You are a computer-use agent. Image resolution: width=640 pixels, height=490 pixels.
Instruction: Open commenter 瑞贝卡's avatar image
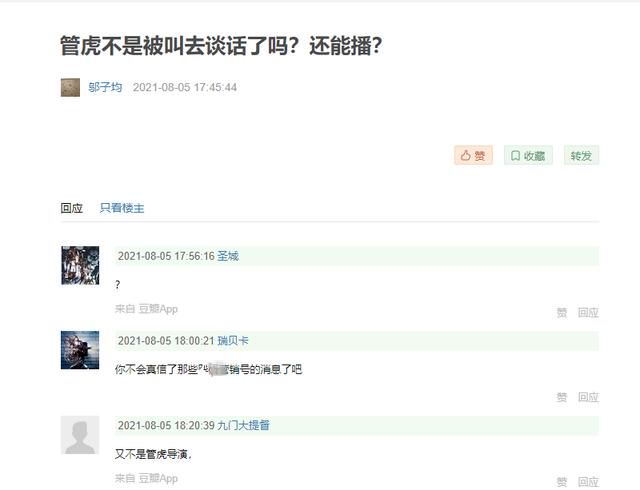[x=80, y=350]
